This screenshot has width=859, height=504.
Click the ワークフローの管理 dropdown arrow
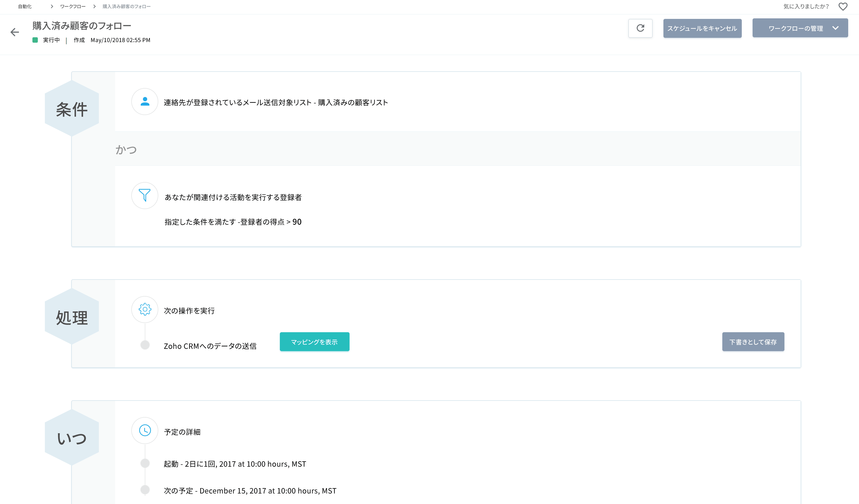[835, 28]
